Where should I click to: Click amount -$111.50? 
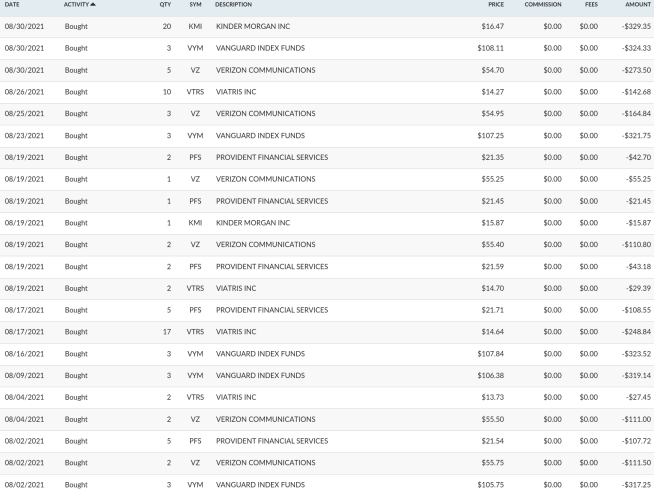pyautogui.click(x=636, y=462)
